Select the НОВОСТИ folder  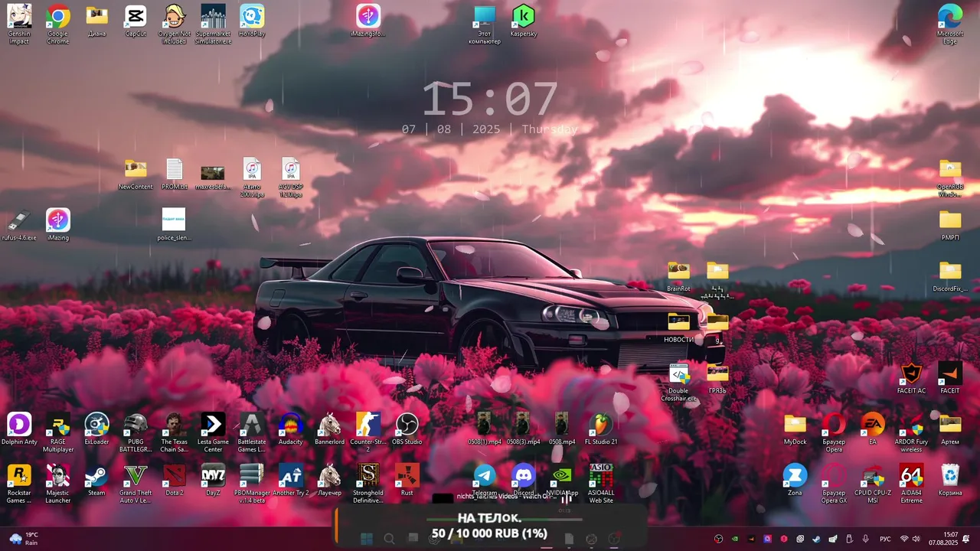pyautogui.click(x=678, y=322)
